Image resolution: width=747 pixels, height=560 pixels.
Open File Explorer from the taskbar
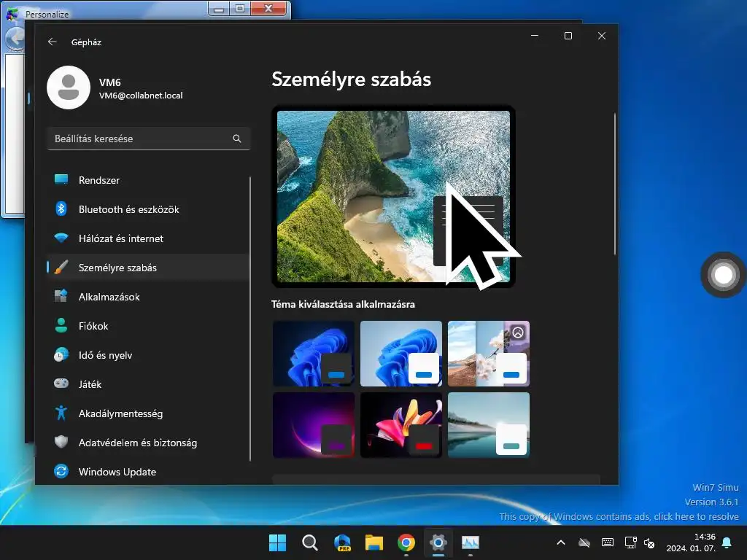pyautogui.click(x=374, y=542)
